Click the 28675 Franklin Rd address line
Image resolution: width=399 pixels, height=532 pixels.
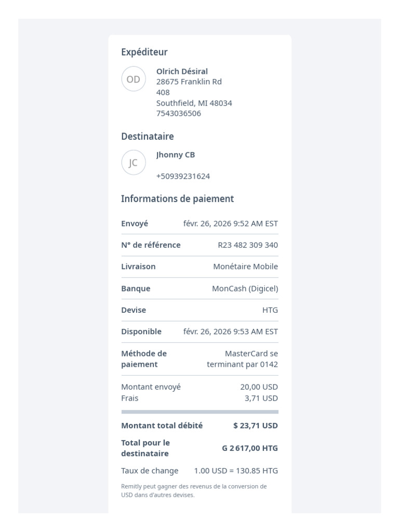(189, 82)
